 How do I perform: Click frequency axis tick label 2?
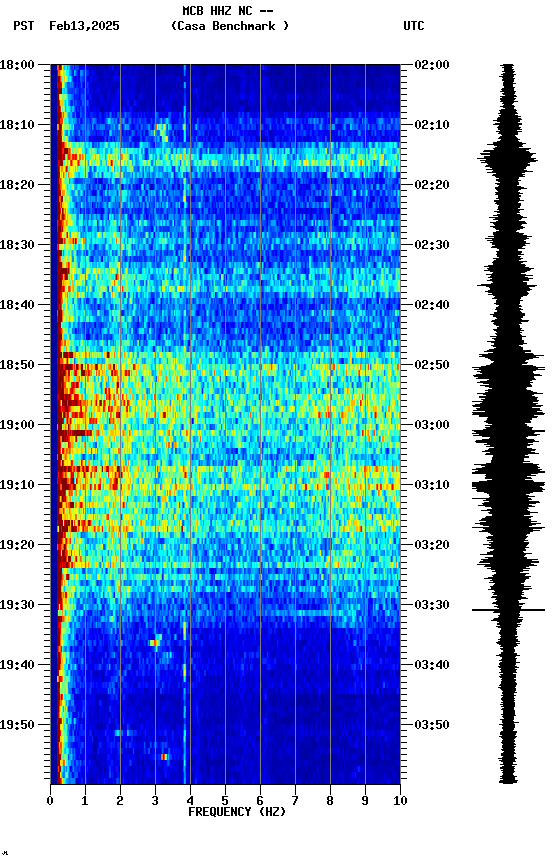pyautogui.click(x=120, y=801)
